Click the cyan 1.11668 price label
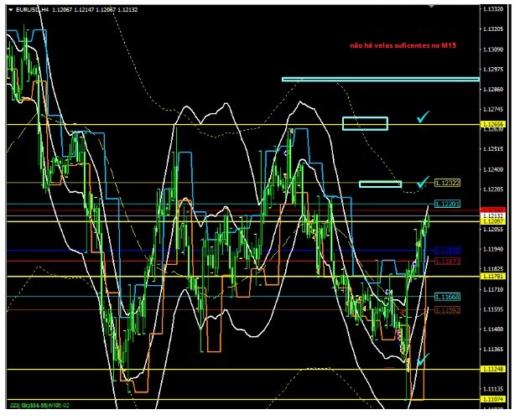The image size is (525, 420). click(x=447, y=297)
